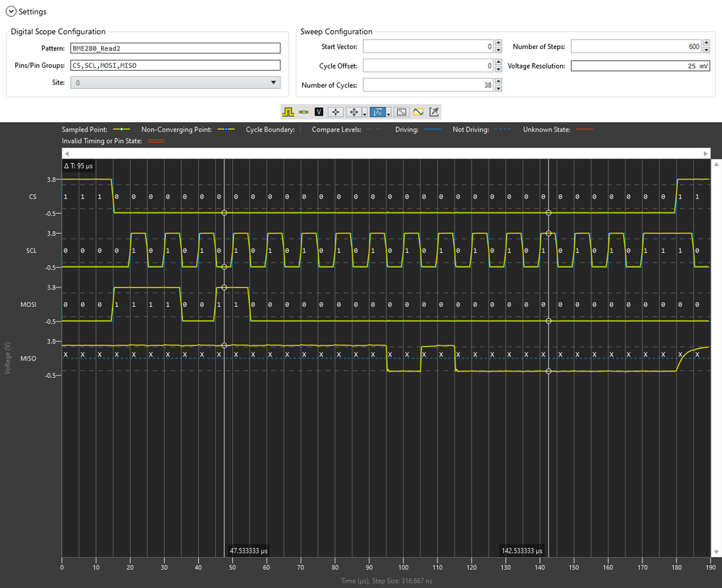The width and height of the screenshot is (722, 588).
Task: Click the left arrow of the horizontal scrollbar
Action: [66, 154]
